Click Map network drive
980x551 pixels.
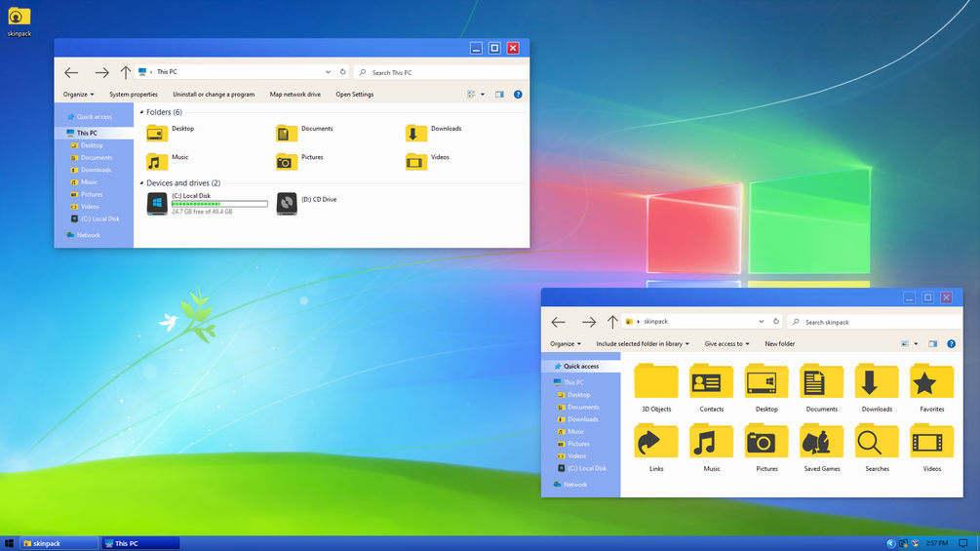tap(295, 95)
